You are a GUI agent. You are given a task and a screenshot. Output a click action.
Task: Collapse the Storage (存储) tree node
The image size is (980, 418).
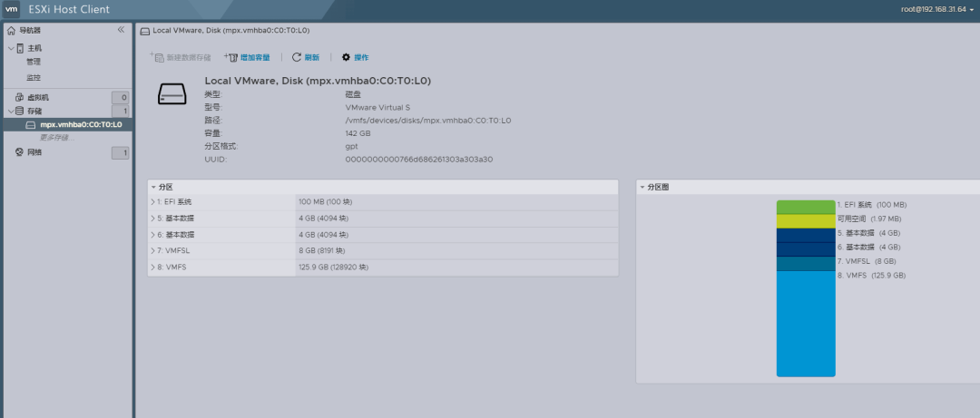(x=11, y=112)
